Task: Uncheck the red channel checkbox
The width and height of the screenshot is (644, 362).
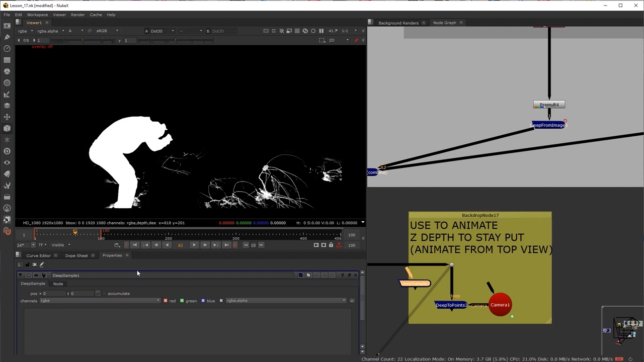Action: click(x=166, y=301)
